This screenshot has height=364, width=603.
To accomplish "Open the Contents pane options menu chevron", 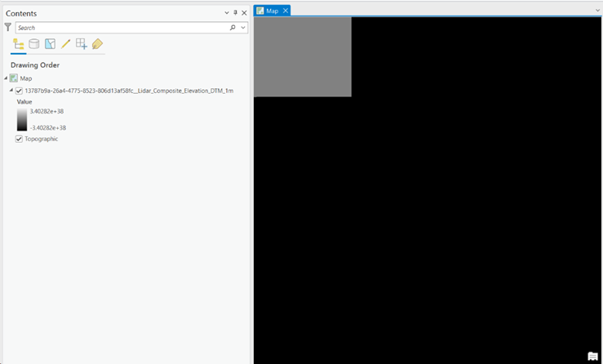I will [x=227, y=13].
